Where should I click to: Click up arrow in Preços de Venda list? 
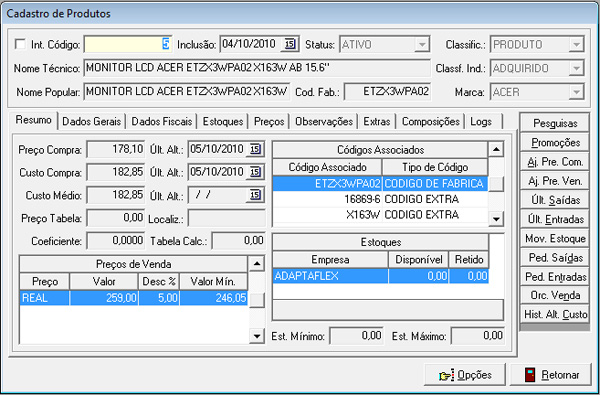click(x=256, y=264)
